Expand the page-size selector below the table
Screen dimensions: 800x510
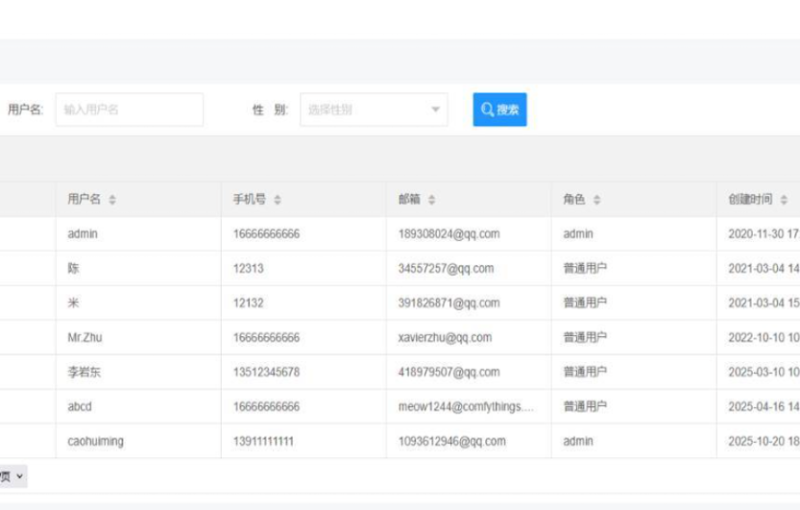[14, 477]
